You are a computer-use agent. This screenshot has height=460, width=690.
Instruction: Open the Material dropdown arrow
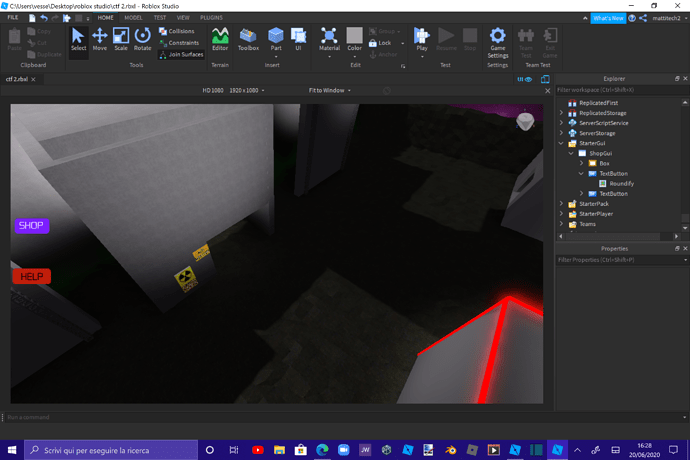tap(329, 57)
